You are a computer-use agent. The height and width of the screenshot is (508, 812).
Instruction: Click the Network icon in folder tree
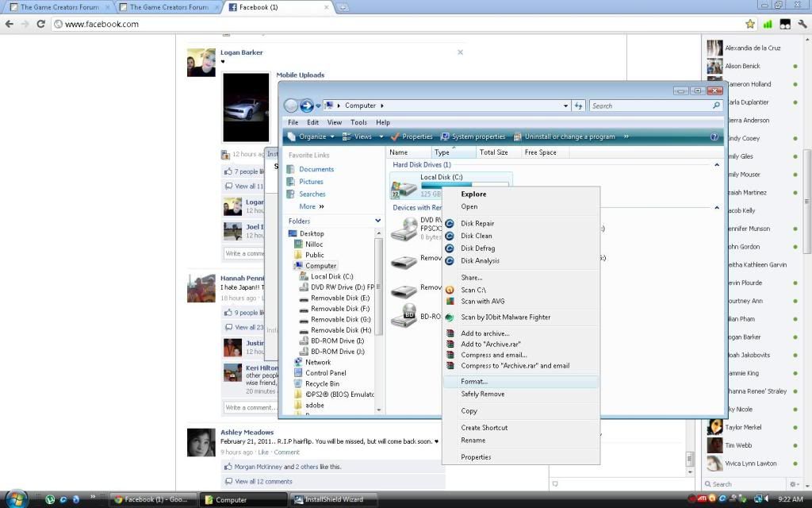click(298, 362)
